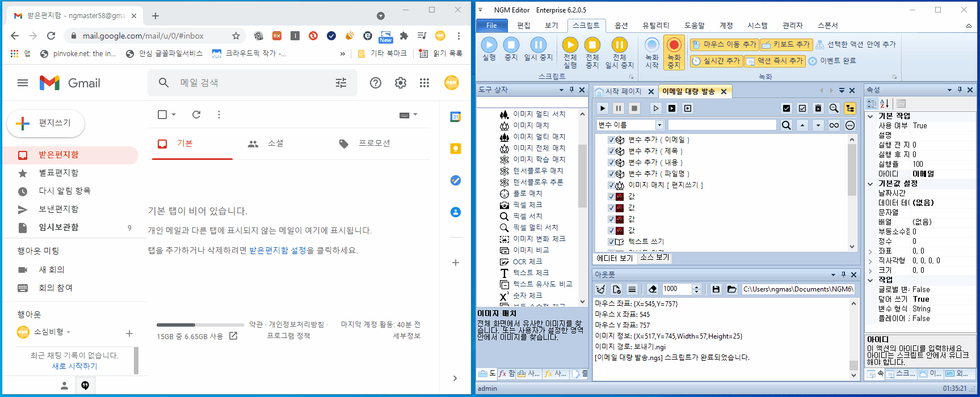The image size is (980, 397).
Task: Select the 이미지 매치 tool in toolbox
Action: (x=531, y=125)
